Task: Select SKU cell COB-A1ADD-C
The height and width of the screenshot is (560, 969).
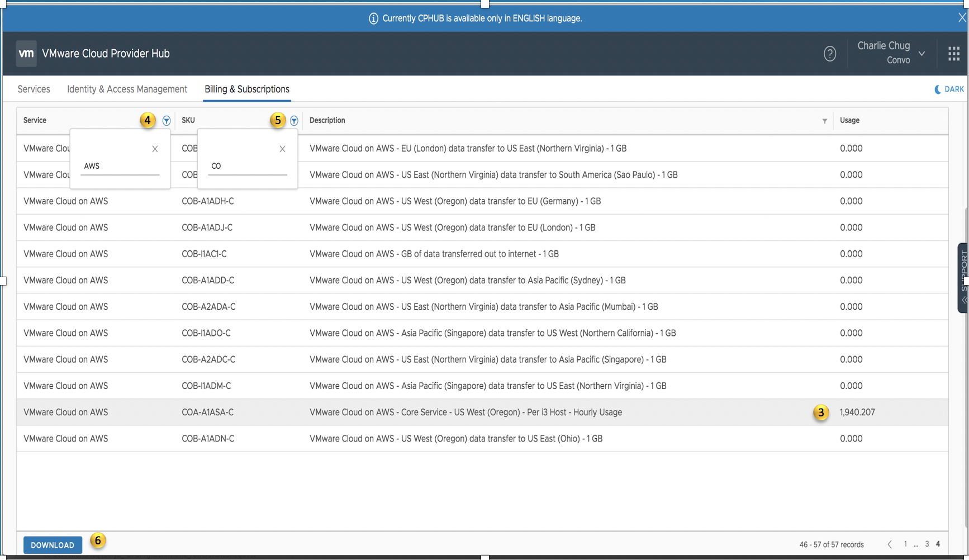Action: [208, 280]
